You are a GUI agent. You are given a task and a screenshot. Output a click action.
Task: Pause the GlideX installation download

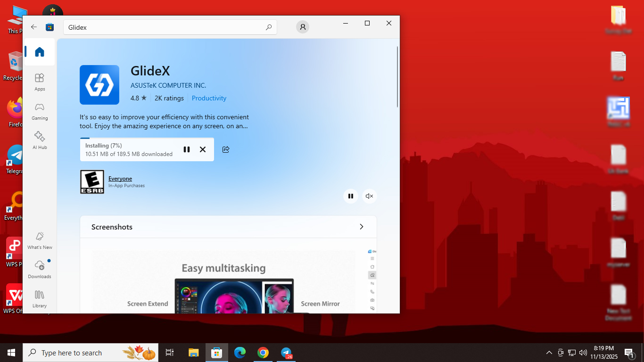click(187, 149)
